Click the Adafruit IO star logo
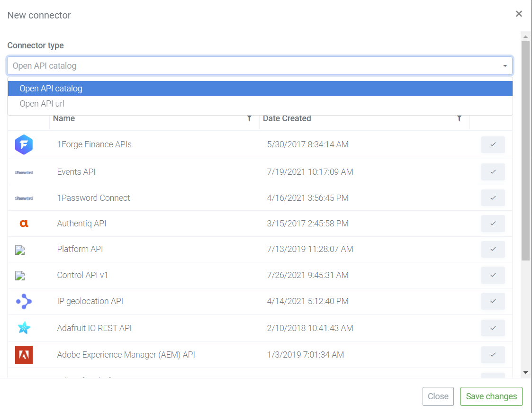This screenshot has width=532, height=413. [x=24, y=328]
